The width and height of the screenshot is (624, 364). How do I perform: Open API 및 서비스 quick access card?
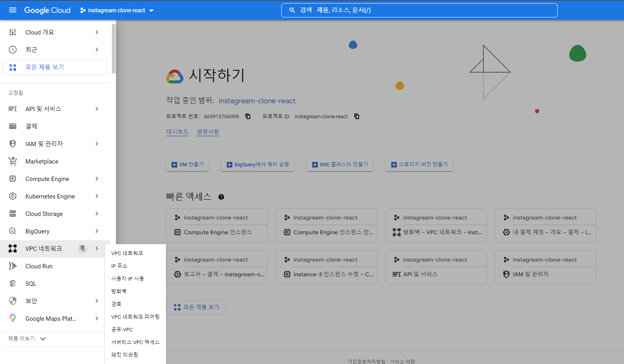pos(436,268)
